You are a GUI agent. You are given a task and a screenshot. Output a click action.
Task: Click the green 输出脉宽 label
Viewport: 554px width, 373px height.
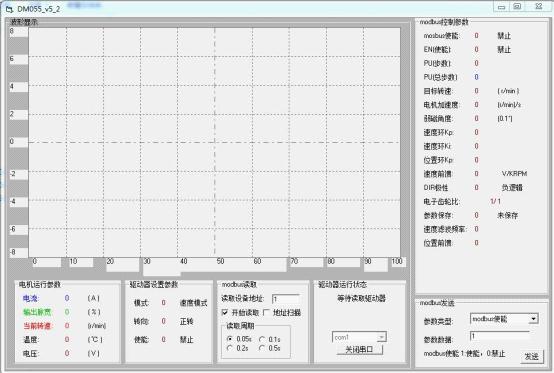point(37,312)
